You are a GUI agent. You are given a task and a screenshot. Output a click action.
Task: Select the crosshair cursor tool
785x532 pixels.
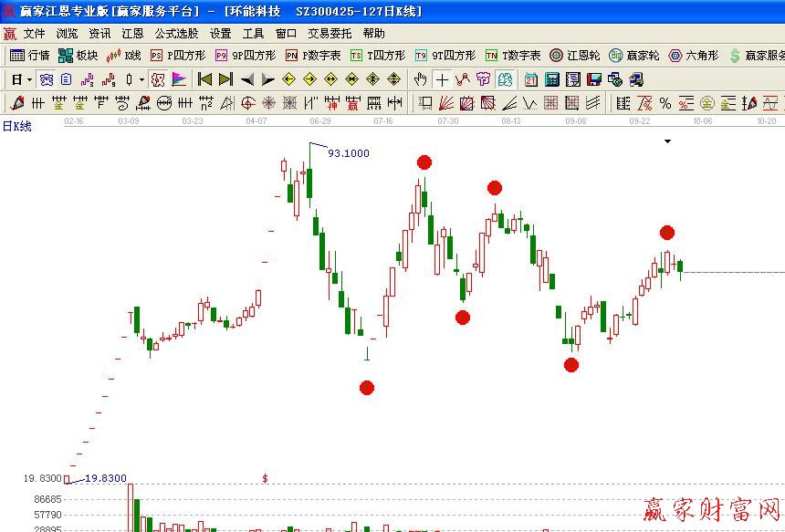442,79
